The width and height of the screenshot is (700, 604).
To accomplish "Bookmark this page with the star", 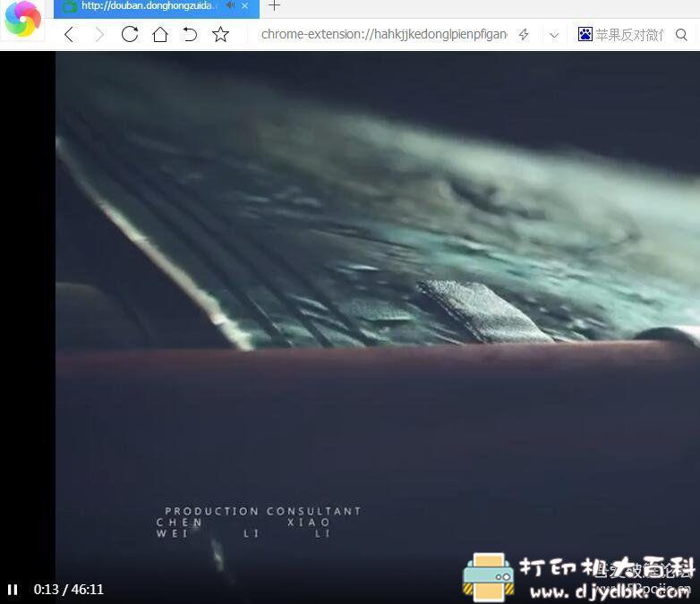I will tap(220, 34).
